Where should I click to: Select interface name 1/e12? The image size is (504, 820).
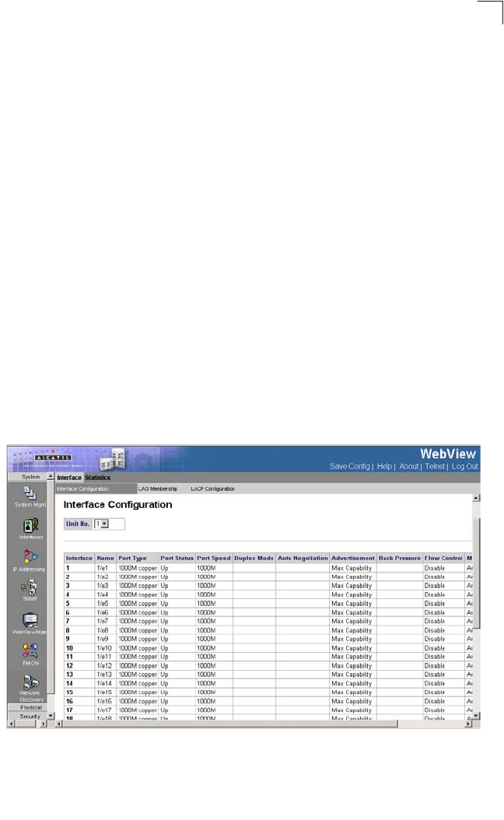coord(104,666)
